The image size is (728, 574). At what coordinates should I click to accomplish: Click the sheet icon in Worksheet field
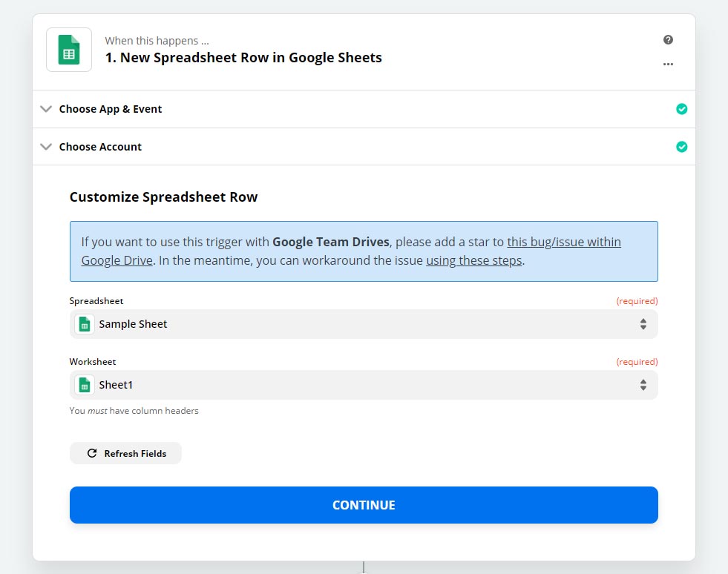point(85,385)
